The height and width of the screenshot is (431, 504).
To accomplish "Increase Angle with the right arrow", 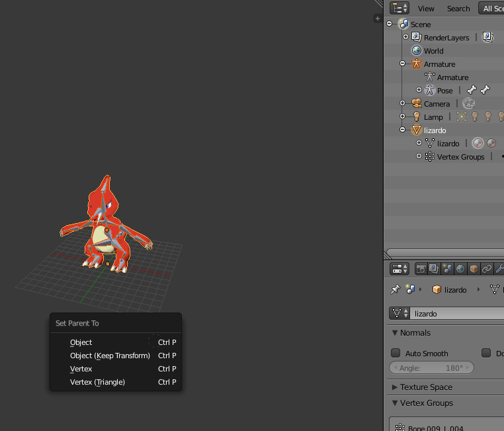I will pyautogui.click(x=468, y=368).
